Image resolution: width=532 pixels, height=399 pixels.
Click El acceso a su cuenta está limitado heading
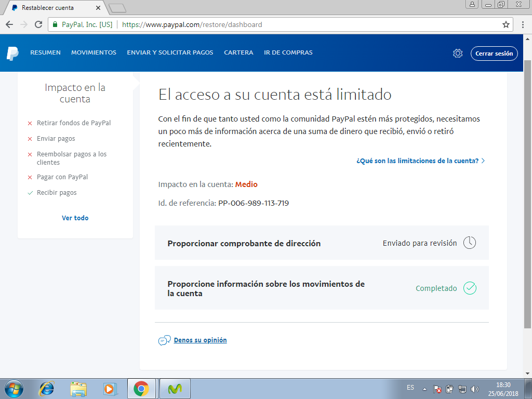(275, 95)
